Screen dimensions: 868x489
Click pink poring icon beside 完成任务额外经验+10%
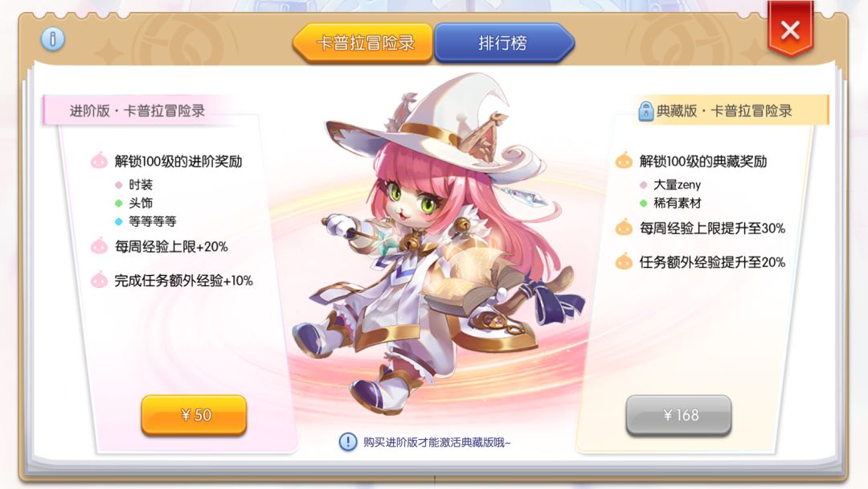pos(99,280)
